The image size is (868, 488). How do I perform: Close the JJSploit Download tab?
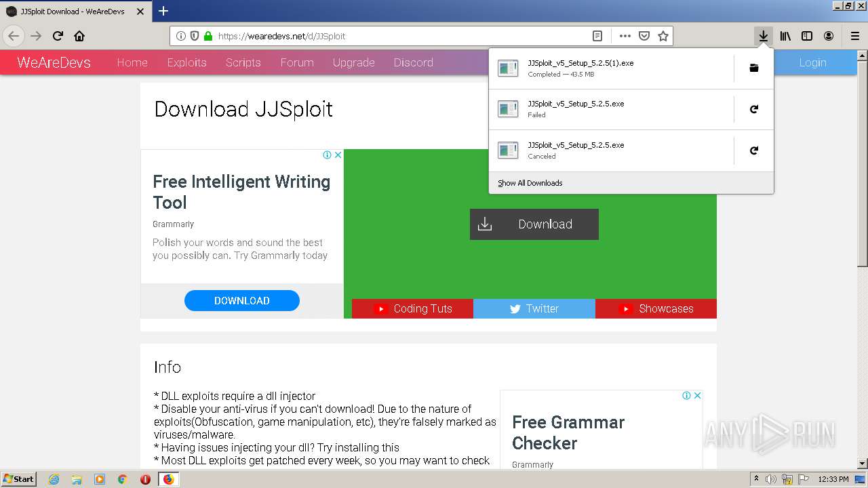click(x=140, y=12)
